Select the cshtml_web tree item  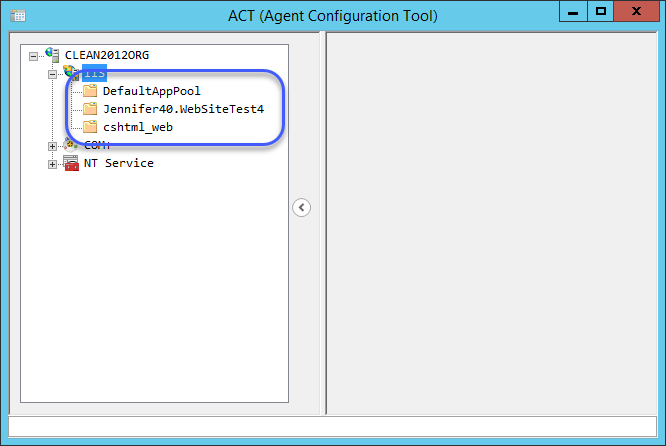point(138,127)
